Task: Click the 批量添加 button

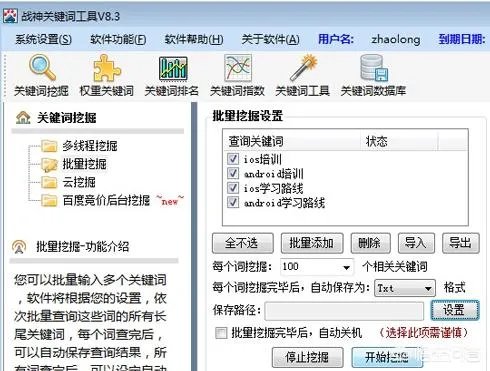Action: click(312, 243)
